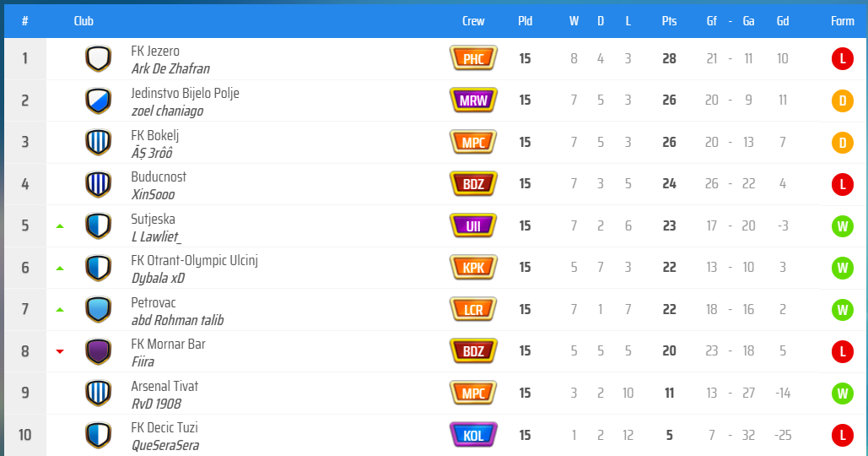Click the Form column header
Screen dimensions: 868x456
pos(842,21)
